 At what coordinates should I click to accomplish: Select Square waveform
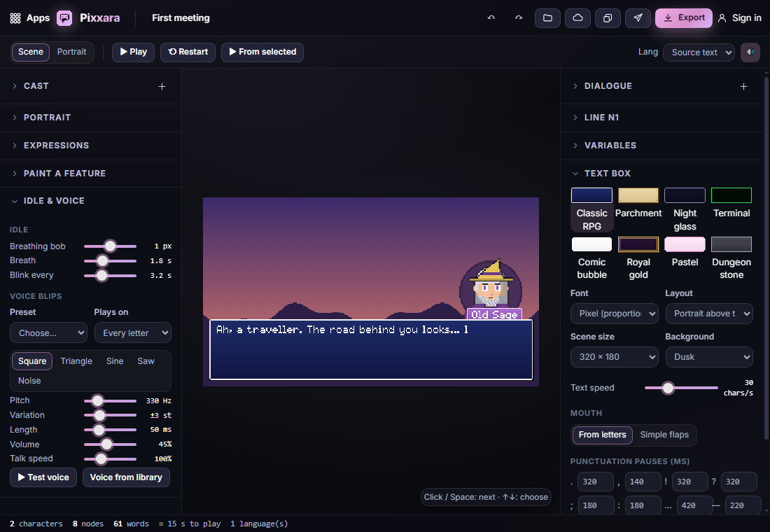(32, 361)
